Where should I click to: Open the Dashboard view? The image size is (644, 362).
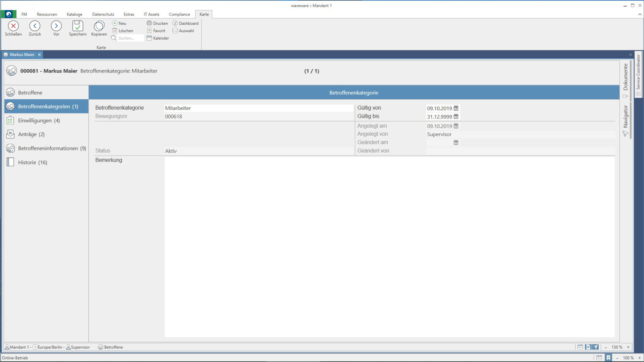[x=185, y=23]
